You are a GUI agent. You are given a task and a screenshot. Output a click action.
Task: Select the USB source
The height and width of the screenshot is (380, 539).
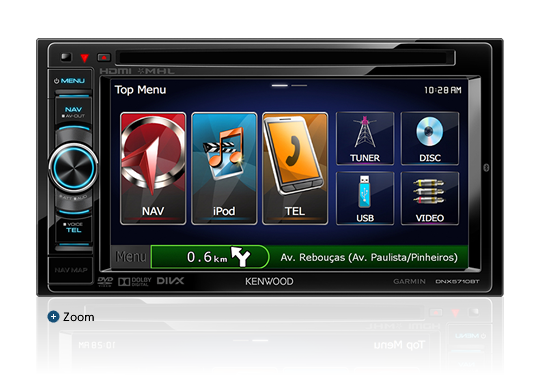point(365,198)
